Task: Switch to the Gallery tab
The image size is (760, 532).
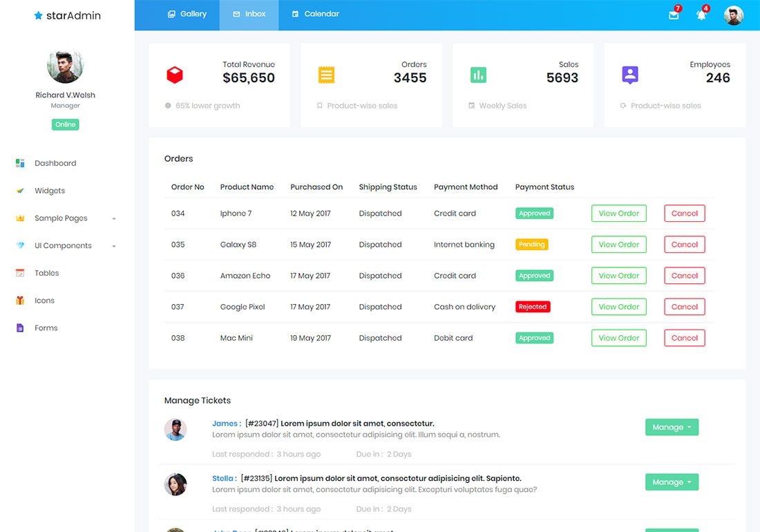Action: click(187, 14)
